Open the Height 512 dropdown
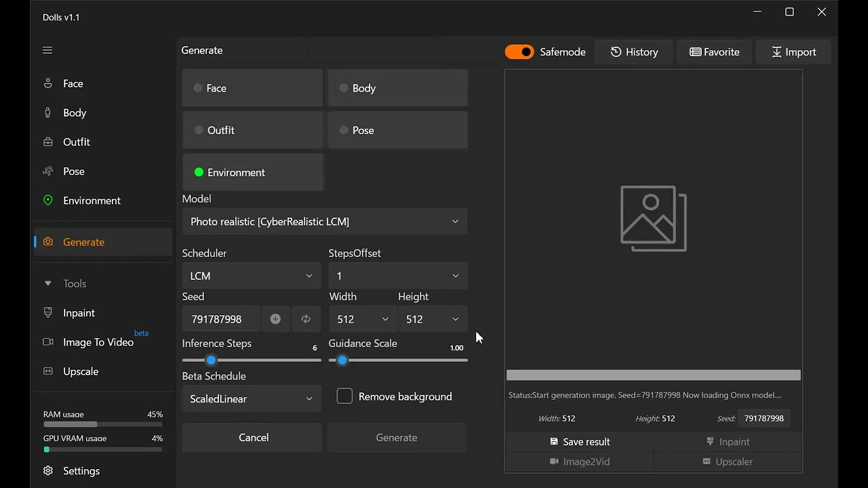Image resolution: width=868 pixels, height=488 pixels. pyautogui.click(x=433, y=319)
